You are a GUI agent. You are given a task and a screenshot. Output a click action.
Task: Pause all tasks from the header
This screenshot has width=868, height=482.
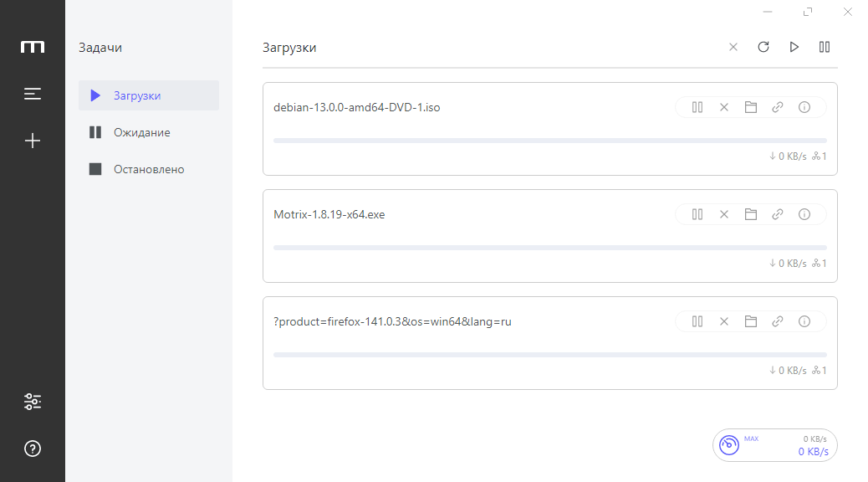click(x=825, y=47)
